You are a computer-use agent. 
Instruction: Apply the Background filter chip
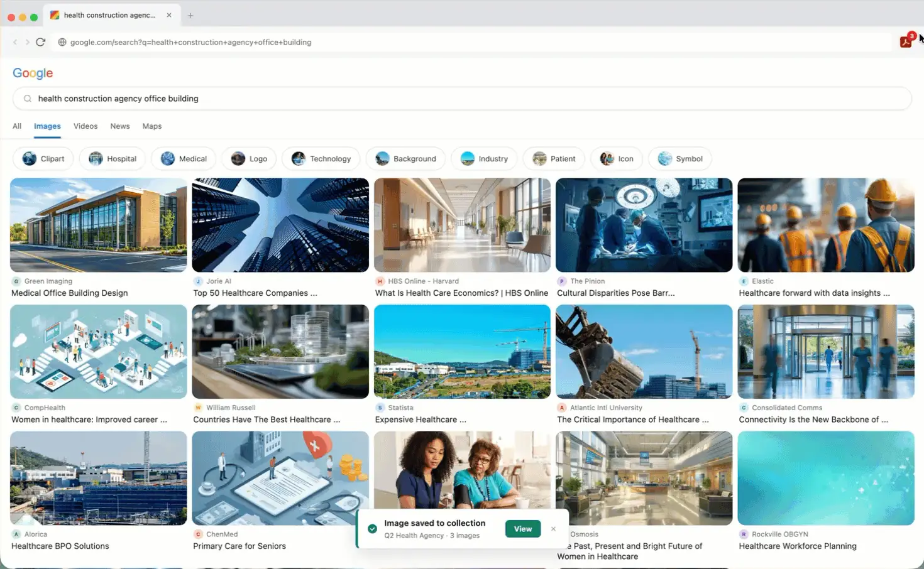click(405, 159)
